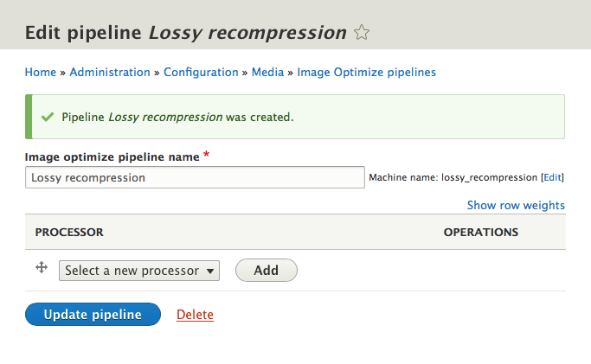Open the Select a new processor dropdown
Screen dimensions: 591x364
tap(139, 271)
